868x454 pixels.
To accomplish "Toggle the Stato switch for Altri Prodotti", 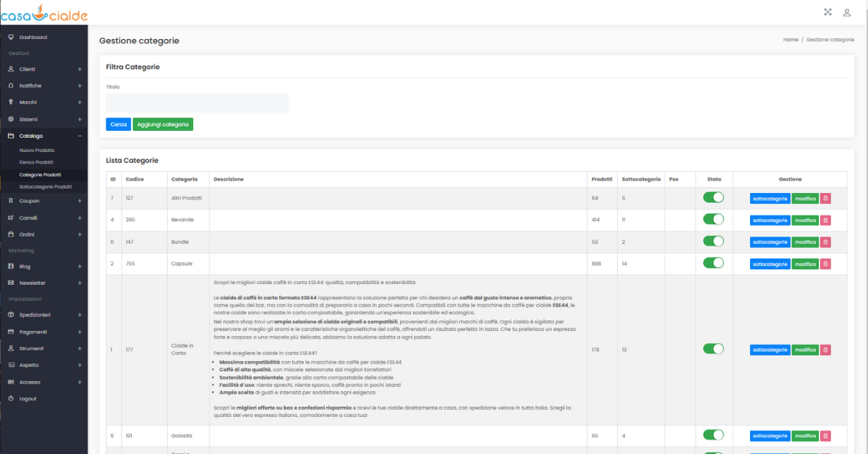I will click(x=713, y=197).
